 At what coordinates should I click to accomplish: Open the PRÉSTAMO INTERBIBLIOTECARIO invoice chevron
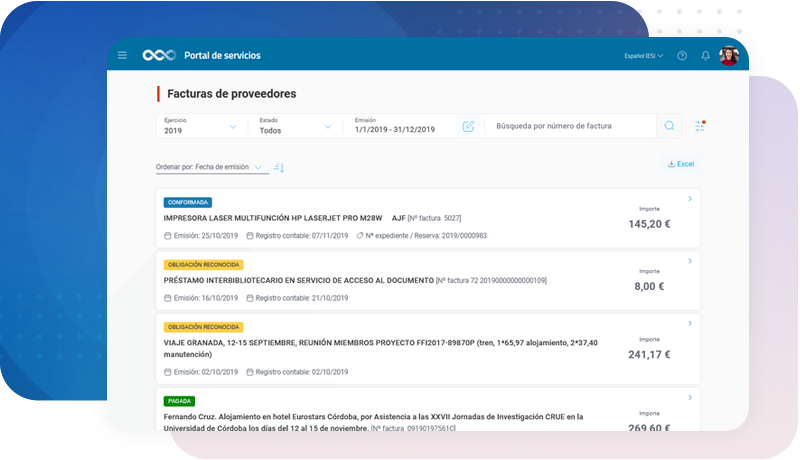690,261
